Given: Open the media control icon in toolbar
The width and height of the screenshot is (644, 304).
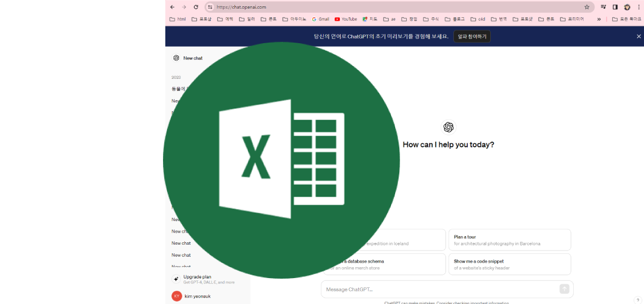Looking at the screenshot, I should click(x=603, y=7).
